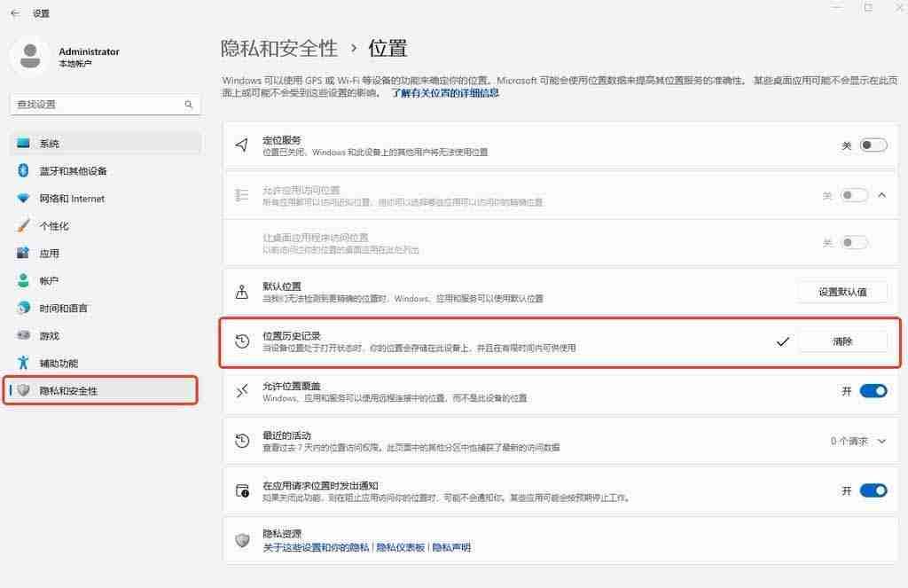908x588 pixels.
Task: Click inside the 查找设置 search field
Action: click(x=98, y=104)
